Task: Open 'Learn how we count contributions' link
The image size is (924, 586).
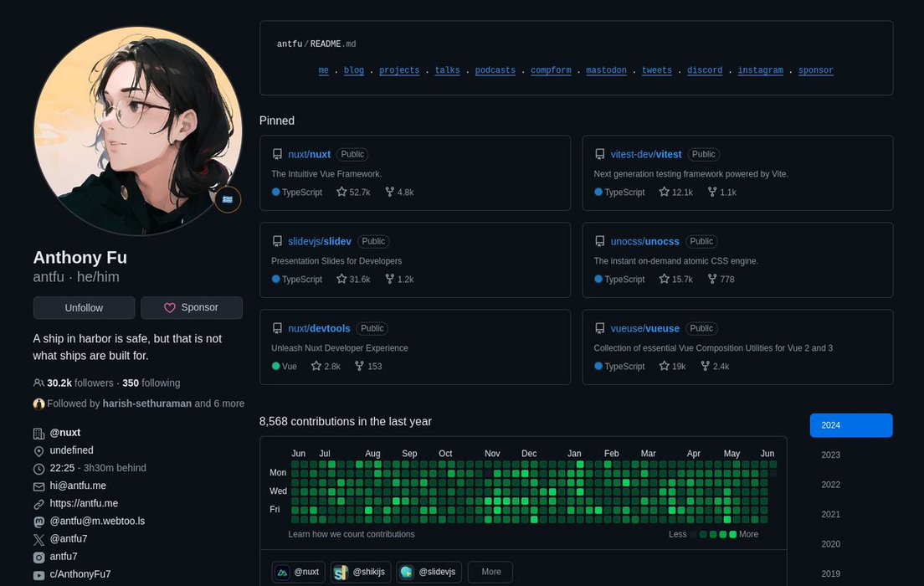Action: pyautogui.click(x=352, y=534)
